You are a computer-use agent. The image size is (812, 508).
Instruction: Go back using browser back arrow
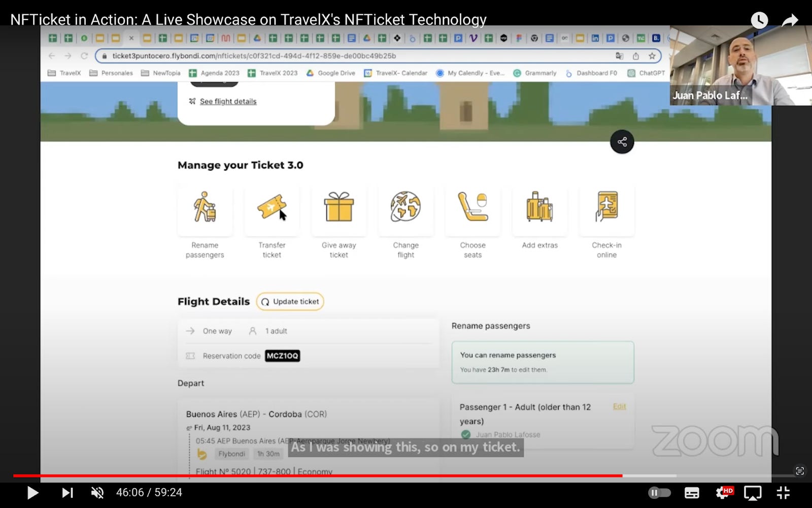52,56
